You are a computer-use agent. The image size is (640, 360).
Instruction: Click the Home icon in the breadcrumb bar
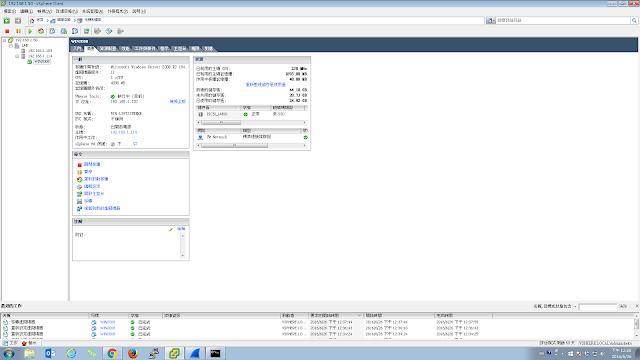coord(32,20)
